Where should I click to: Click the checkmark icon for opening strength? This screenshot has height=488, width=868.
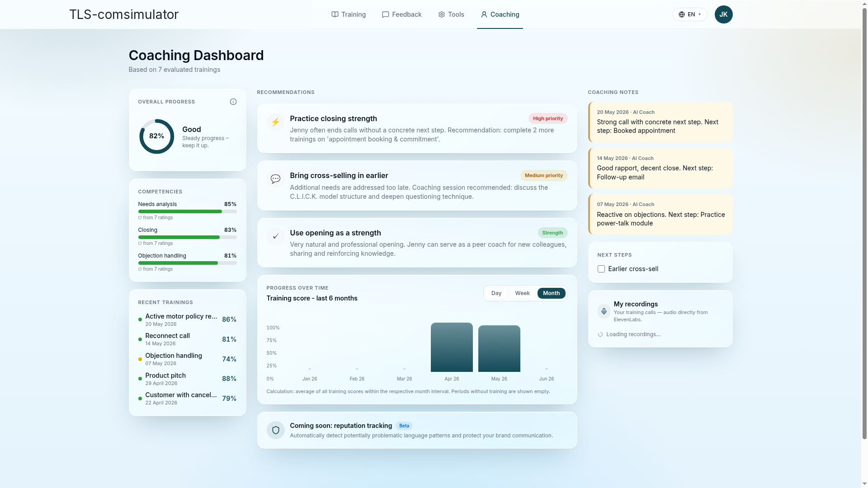click(275, 236)
